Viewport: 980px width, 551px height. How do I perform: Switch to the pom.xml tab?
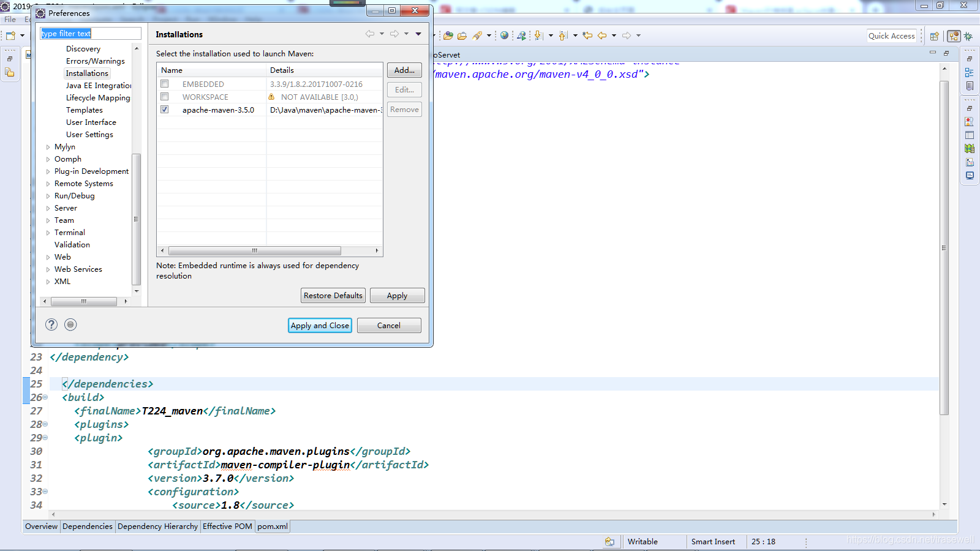[x=272, y=527]
